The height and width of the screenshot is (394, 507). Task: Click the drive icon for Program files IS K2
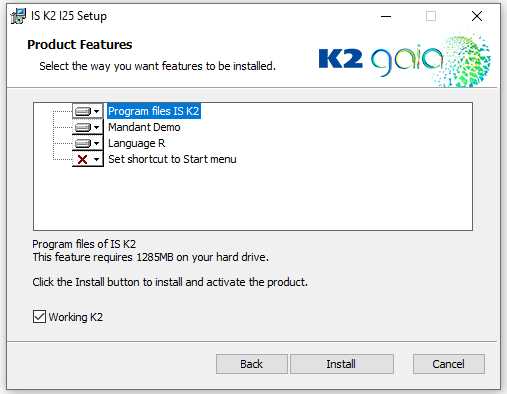(83, 111)
